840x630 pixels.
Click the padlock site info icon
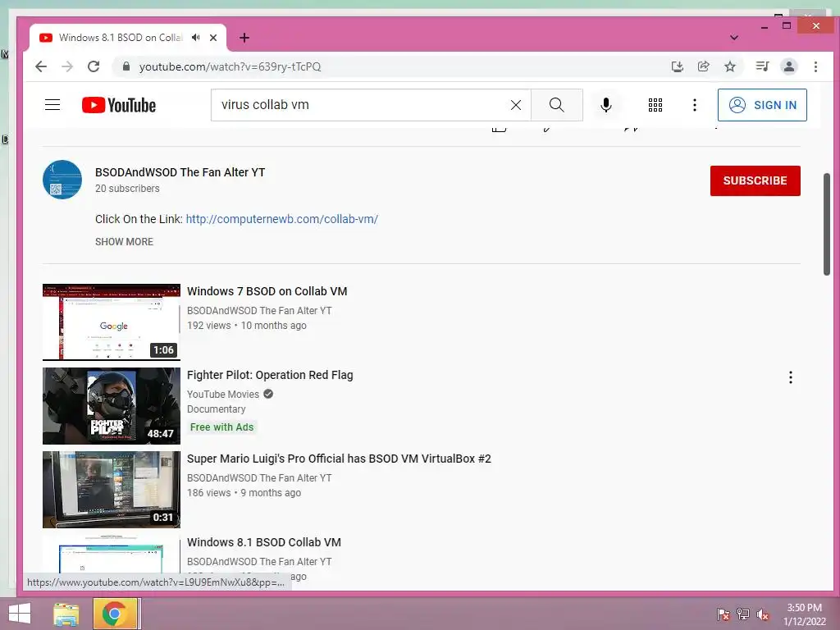coord(126,66)
